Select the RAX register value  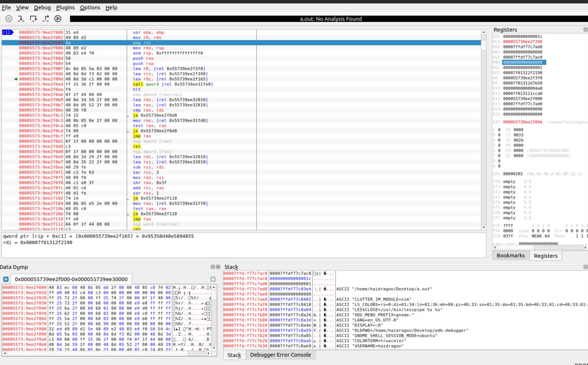tap(522, 36)
